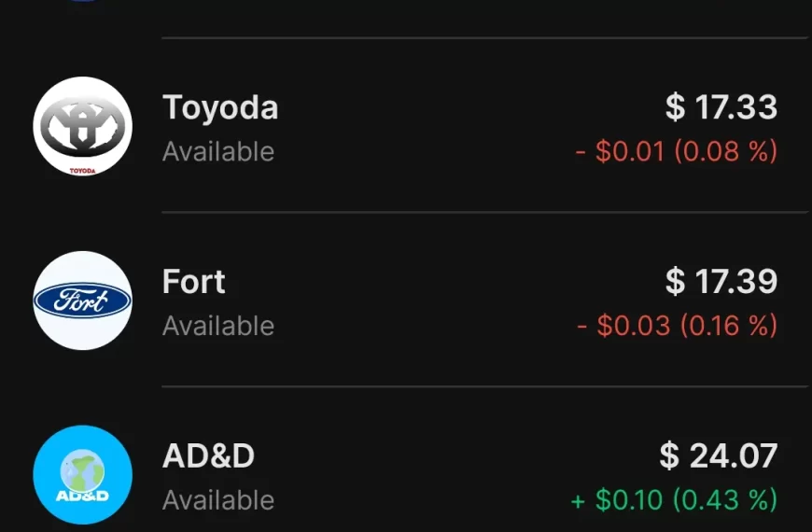Tap the Toyoda circular logo
812x532 pixels.
[82, 126]
